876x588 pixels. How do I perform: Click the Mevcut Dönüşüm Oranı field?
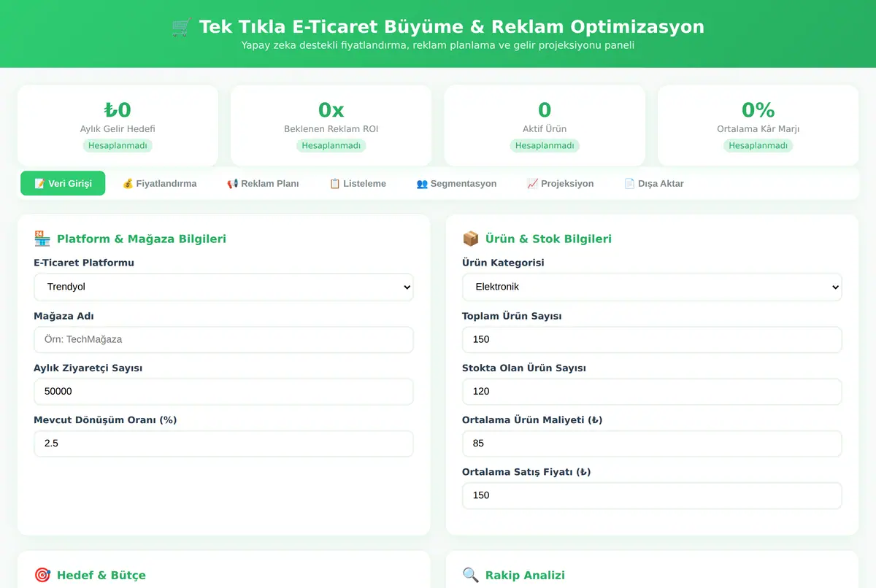pyautogui.click(x=223, y=443)
